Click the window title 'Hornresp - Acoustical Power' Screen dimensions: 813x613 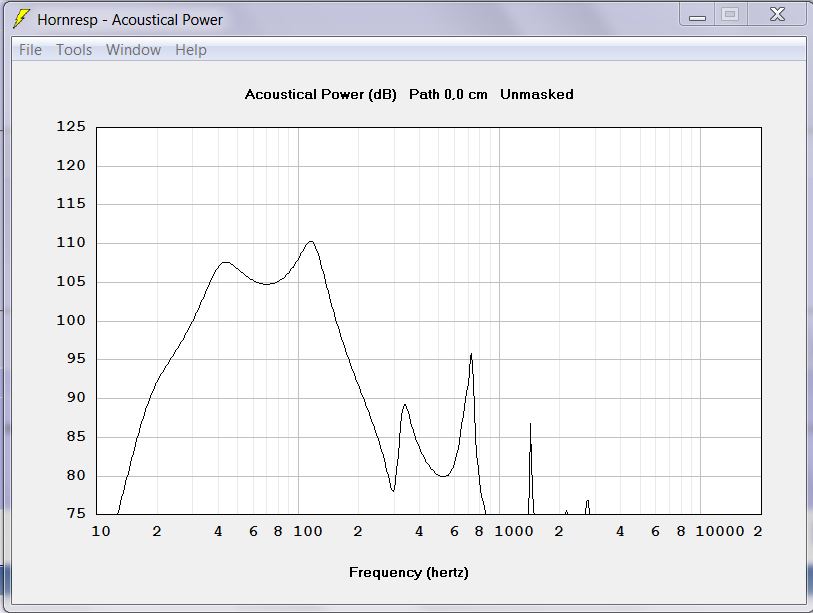(x=130, y=20)
